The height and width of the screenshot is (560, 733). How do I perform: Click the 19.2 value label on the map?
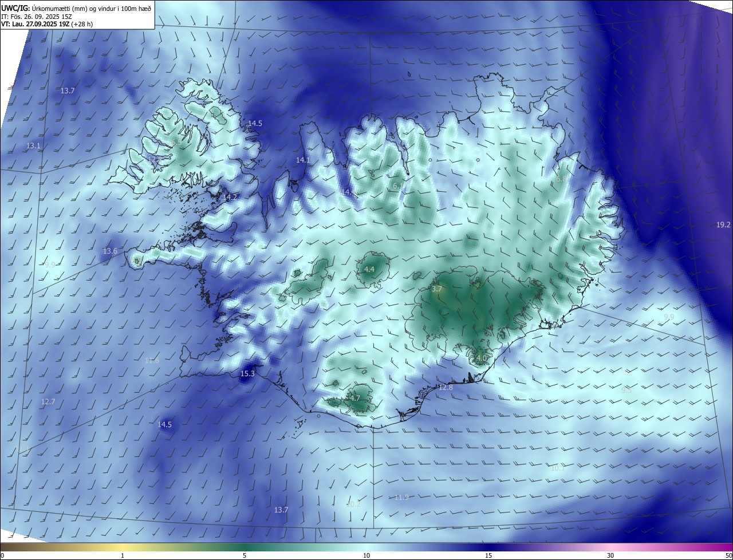tap(723, 225)
